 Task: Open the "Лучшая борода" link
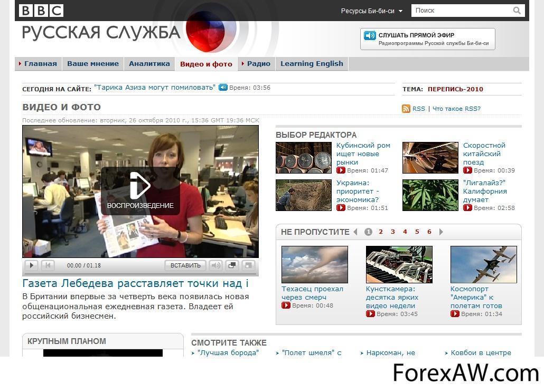[x=228, y=352]
